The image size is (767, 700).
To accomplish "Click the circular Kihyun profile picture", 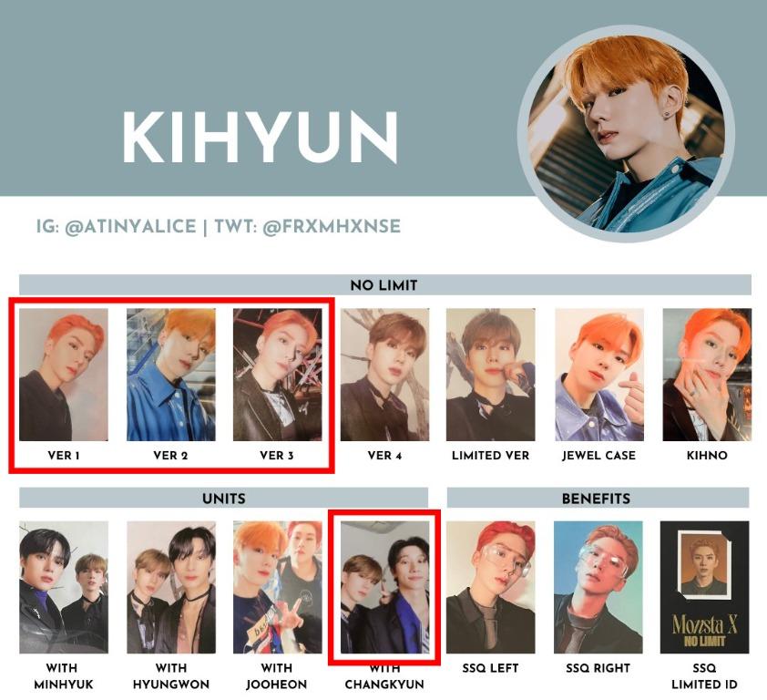I will [626, 134].
